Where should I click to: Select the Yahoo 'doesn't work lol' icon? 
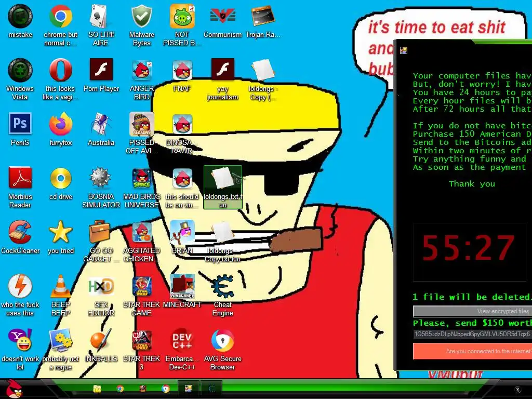(20, 349)
